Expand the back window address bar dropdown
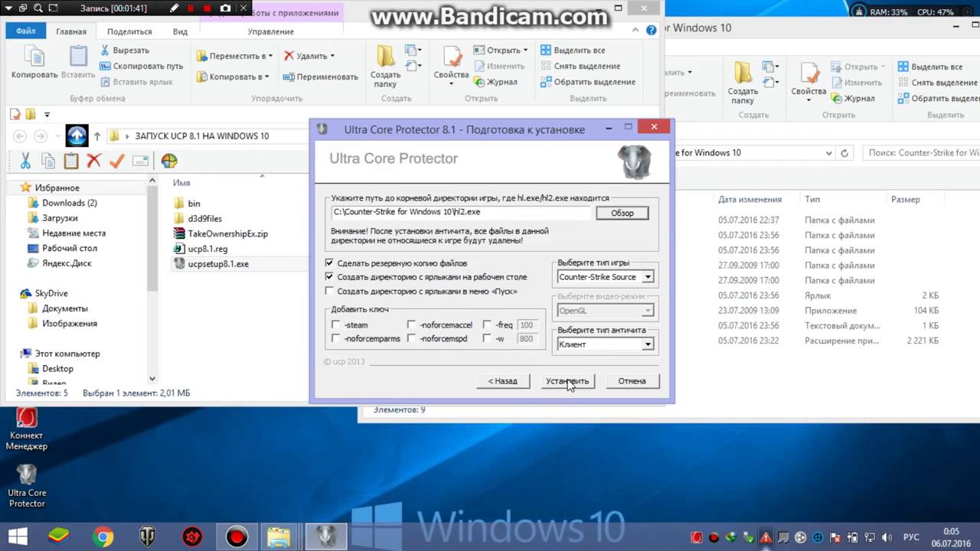This screenshot has height=551, width=980. pyautogui.click(x=829, y=153)
